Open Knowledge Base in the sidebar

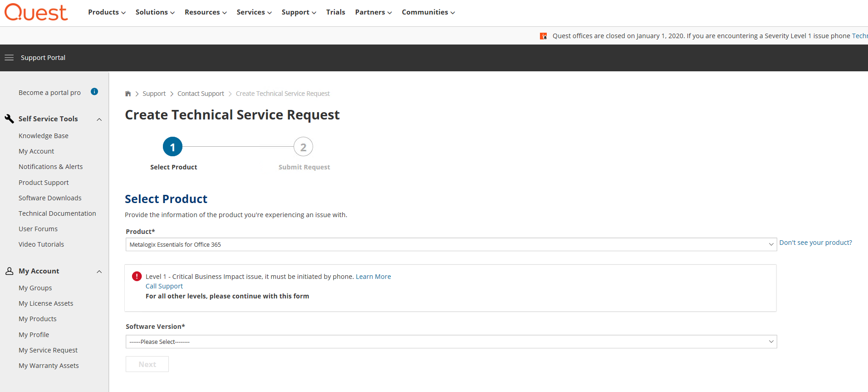click(44, 136)
